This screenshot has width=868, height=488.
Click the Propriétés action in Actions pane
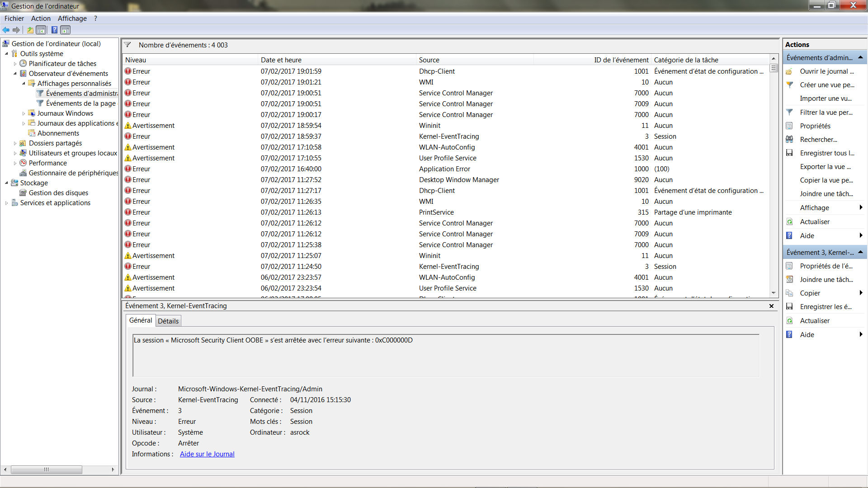pyautogui.click(x=815, y=126)
